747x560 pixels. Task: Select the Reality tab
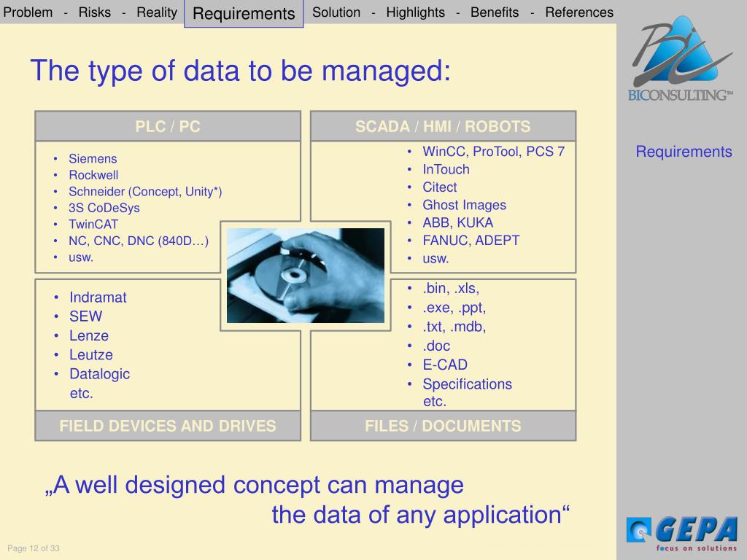point(157,12)
